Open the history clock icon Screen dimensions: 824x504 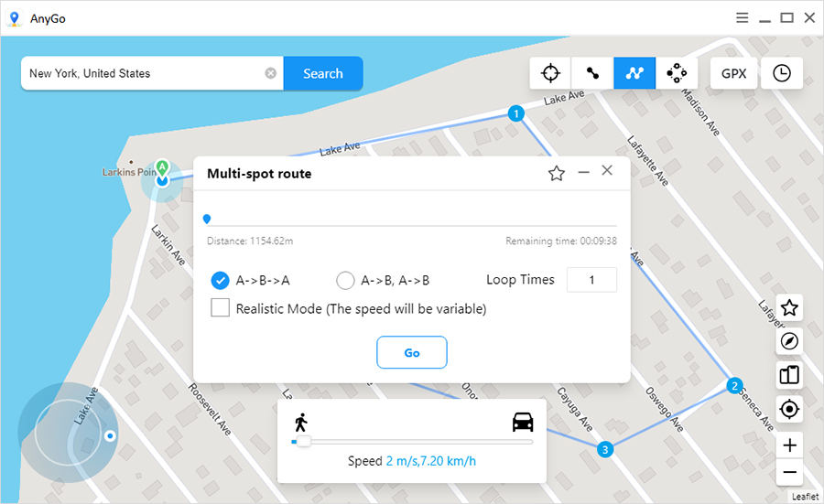click(x=781, y=73)
